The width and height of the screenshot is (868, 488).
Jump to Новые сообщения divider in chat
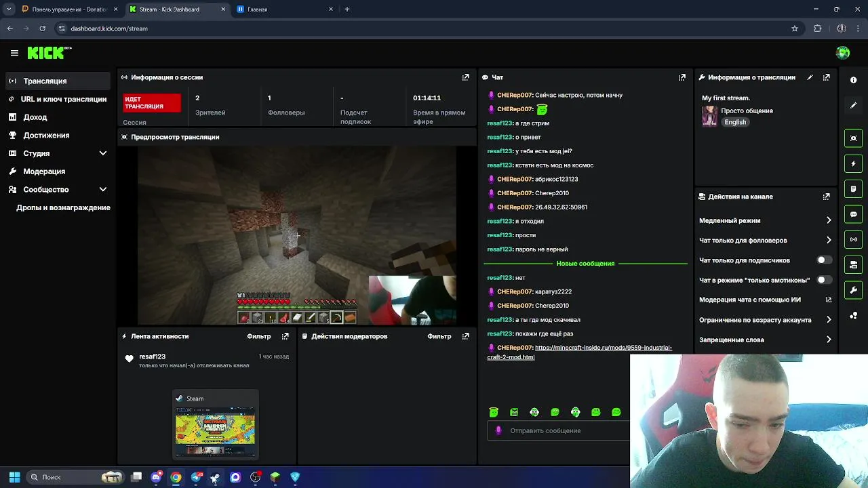coord(585,264)
